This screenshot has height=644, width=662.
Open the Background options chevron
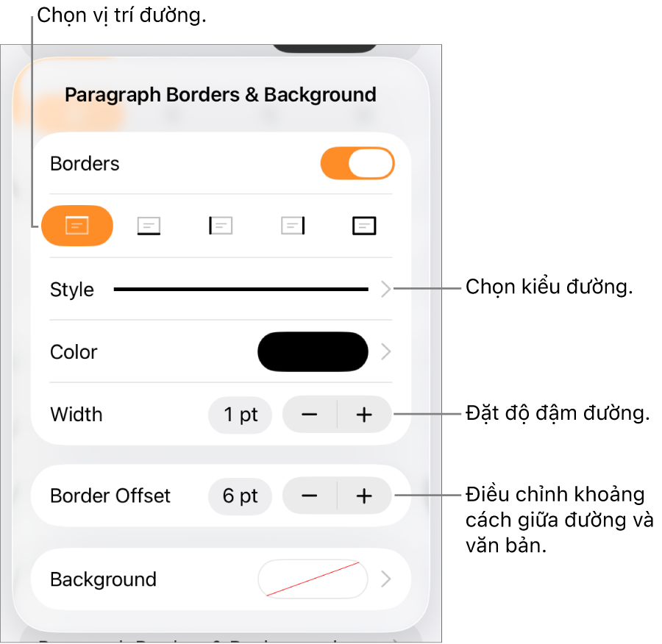point(385,579)
